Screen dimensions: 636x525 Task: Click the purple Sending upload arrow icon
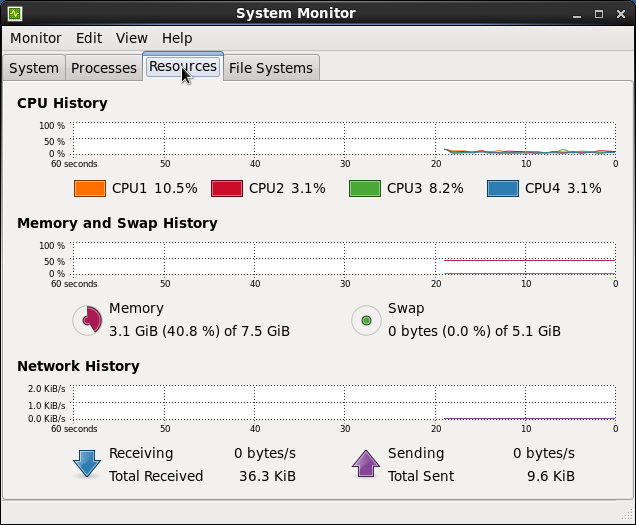coord(366,463)
